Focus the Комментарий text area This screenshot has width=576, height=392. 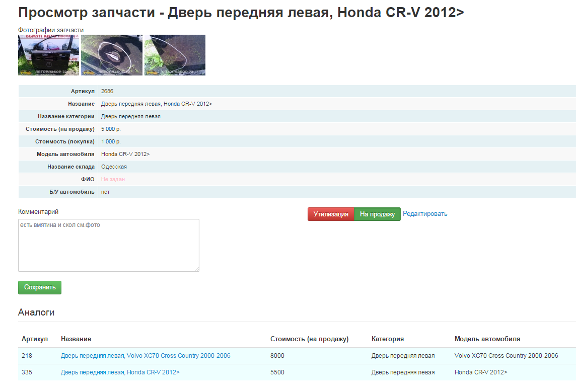coord(109,245)
